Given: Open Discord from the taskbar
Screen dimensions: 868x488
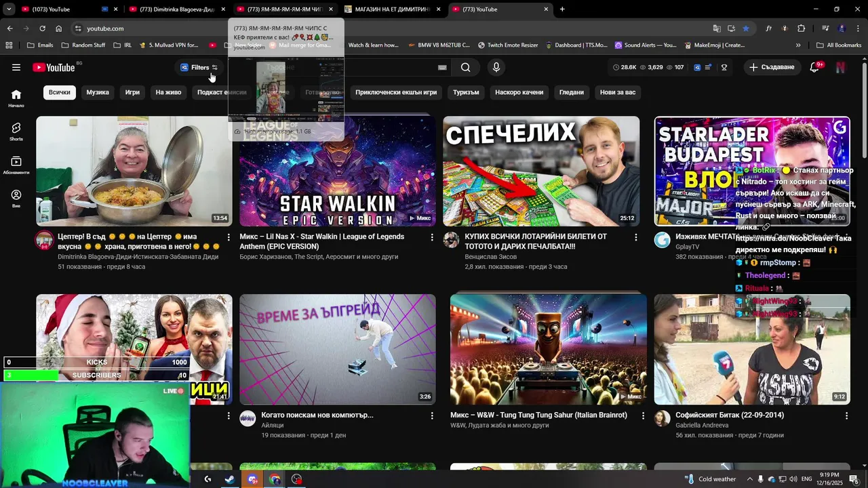Looking at the screenshot, I should point(252,479).
